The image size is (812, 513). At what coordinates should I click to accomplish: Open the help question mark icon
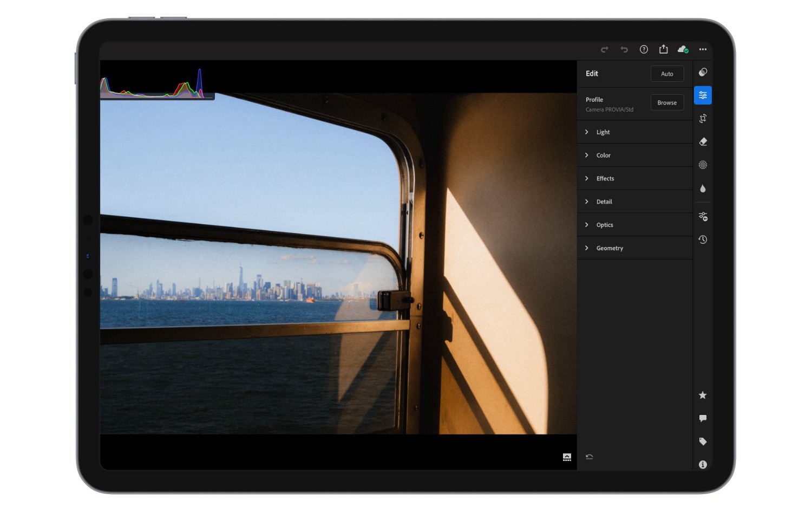coord(644,49)
